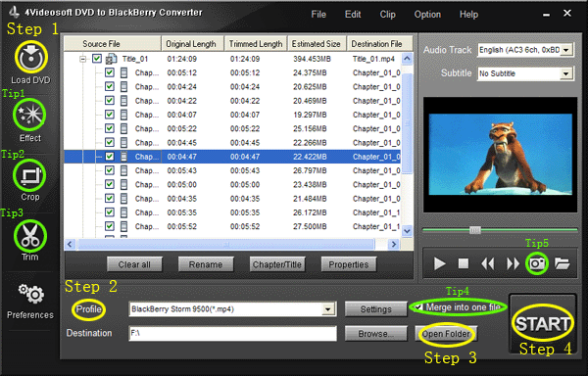
Task: Uncheck the highlighted 00:04:47 chapter checkbox
Action: click(x=110, y=156)
